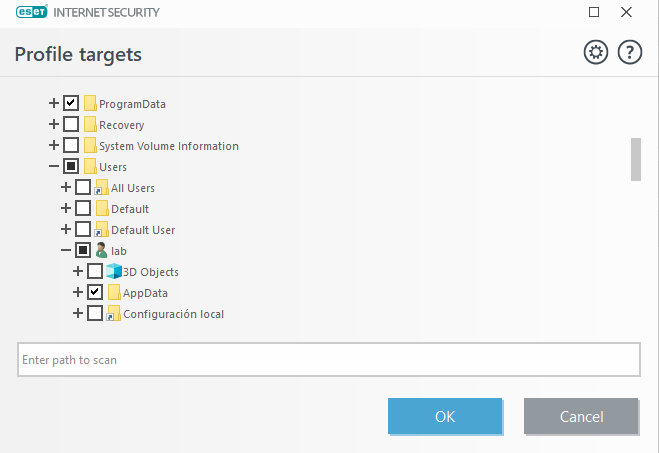Click the ProgramData folder icon

pos(90,103)
